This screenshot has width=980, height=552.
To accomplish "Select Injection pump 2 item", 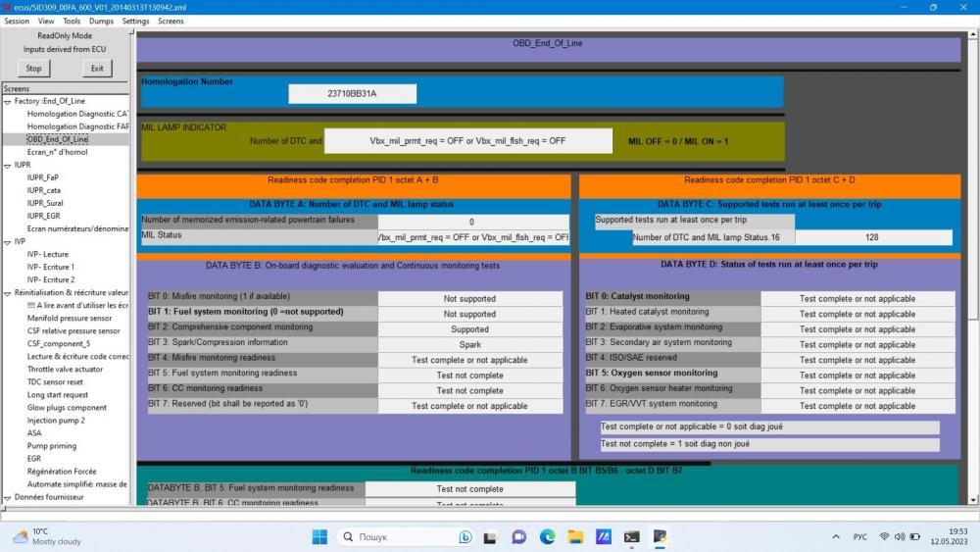I will point(56,420).
